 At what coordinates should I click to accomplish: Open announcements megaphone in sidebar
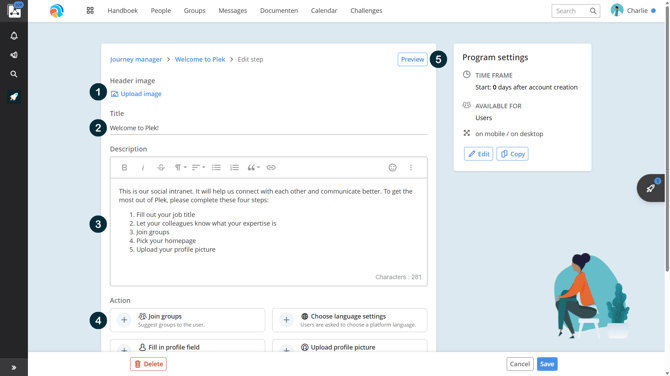(x=14, y=55)
